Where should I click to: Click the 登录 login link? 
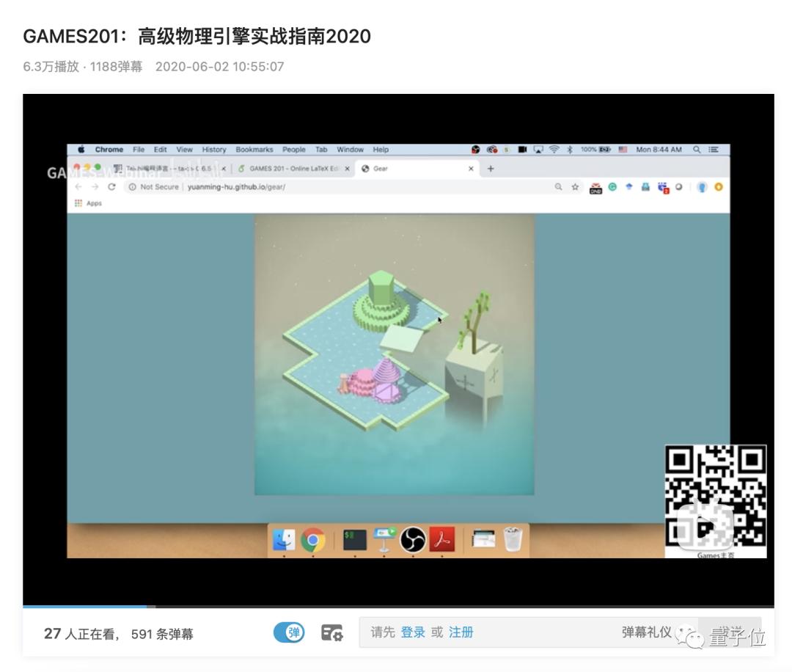click(x=413, y=632)
